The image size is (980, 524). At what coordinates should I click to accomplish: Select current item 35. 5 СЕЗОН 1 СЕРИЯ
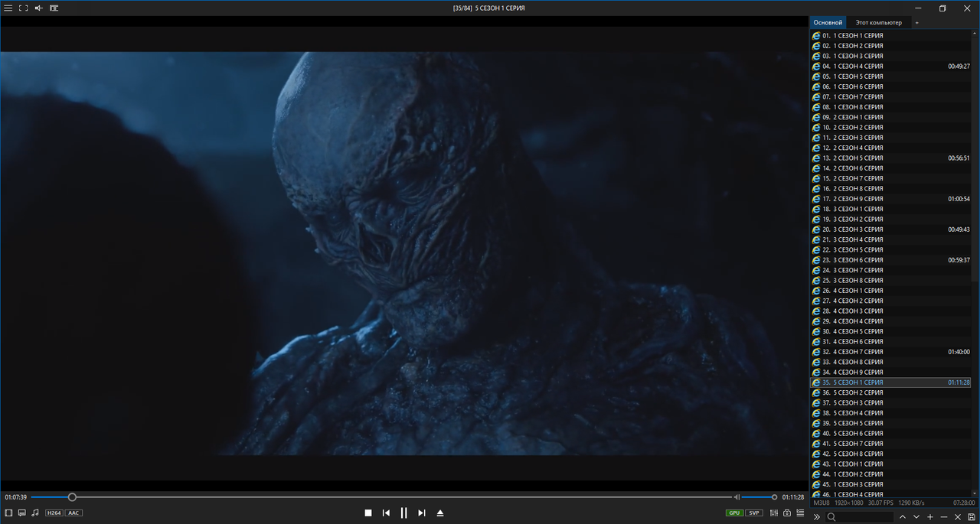[x=892, y=382]
